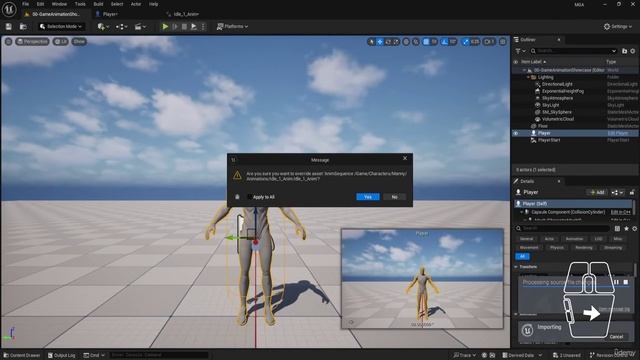640x360 pixels.
Task: Click the Skip/Advance frame playback icon
Action: click(x=175, y=27)
